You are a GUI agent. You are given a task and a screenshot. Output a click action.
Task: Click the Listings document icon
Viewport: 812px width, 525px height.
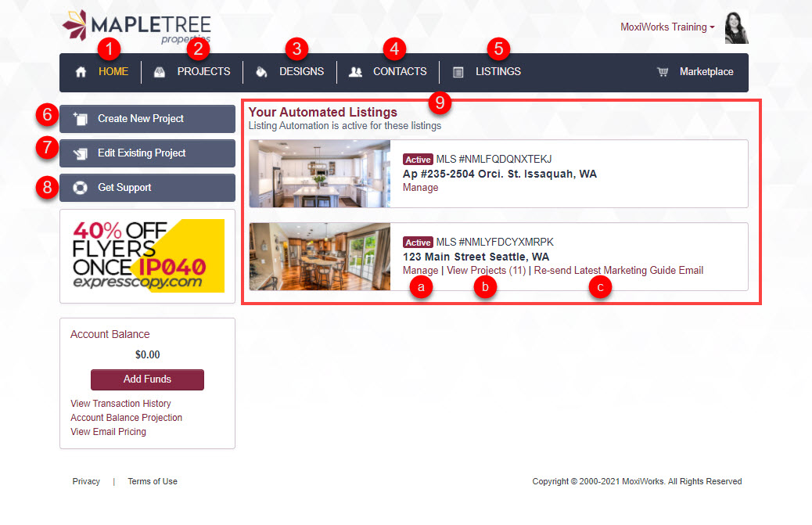(x=458, y=72)
